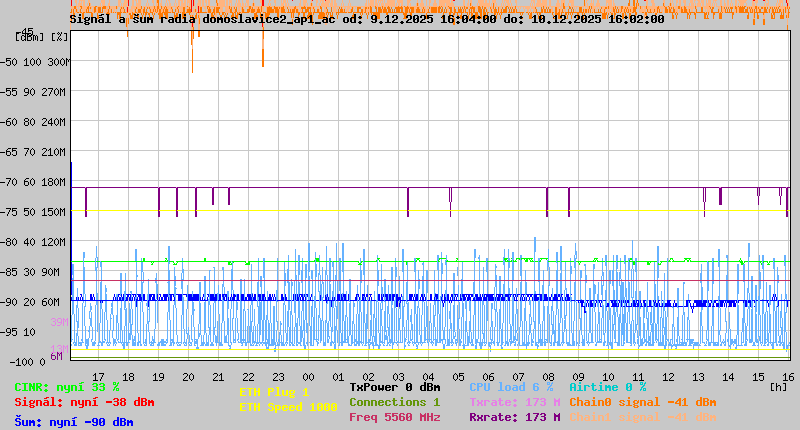Viewport: 800px width, 430px height.
Task: Select the TxPower 0 dBm legend label
Action: click(394, 387)
